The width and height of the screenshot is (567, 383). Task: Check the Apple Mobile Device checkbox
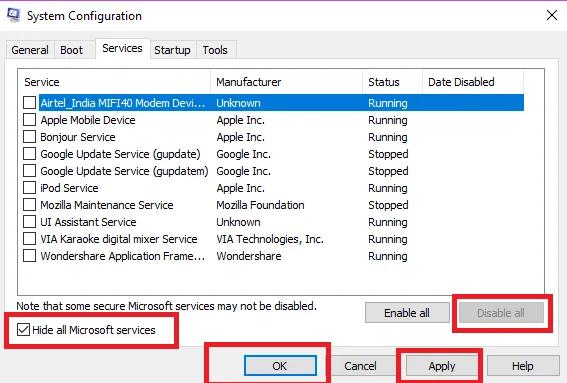tap(29, 120)
